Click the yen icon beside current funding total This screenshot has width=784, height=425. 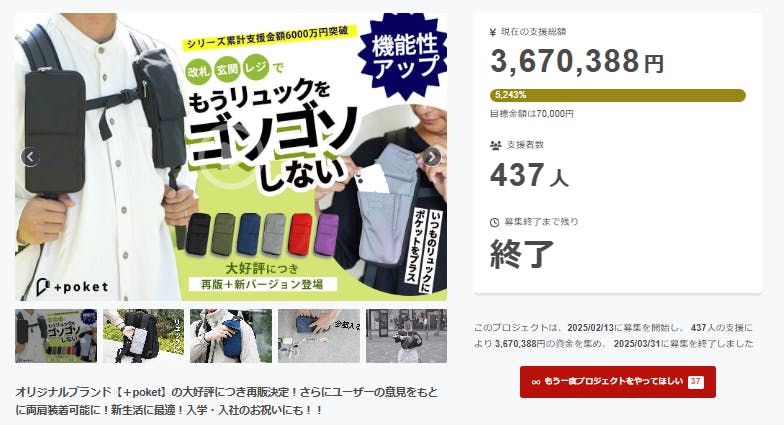tap(493, 32)
